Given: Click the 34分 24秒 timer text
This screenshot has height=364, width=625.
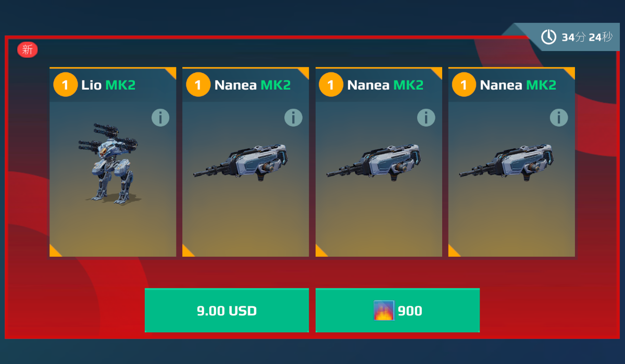Looking at the screenshot, I should (587, 37).
